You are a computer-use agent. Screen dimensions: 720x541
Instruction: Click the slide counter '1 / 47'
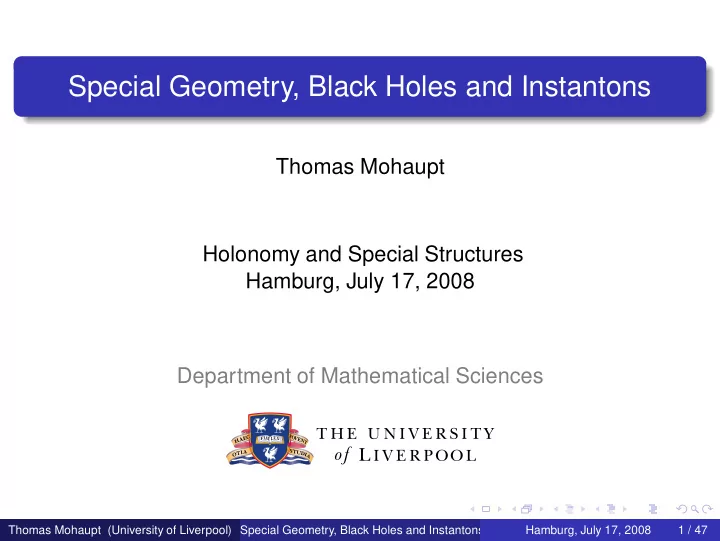point(692,530)
